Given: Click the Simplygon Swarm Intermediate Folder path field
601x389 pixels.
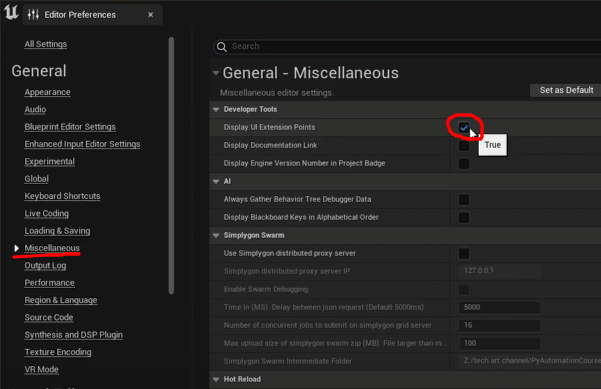Looking at the screenshot, I should click(x=530, y=361).
